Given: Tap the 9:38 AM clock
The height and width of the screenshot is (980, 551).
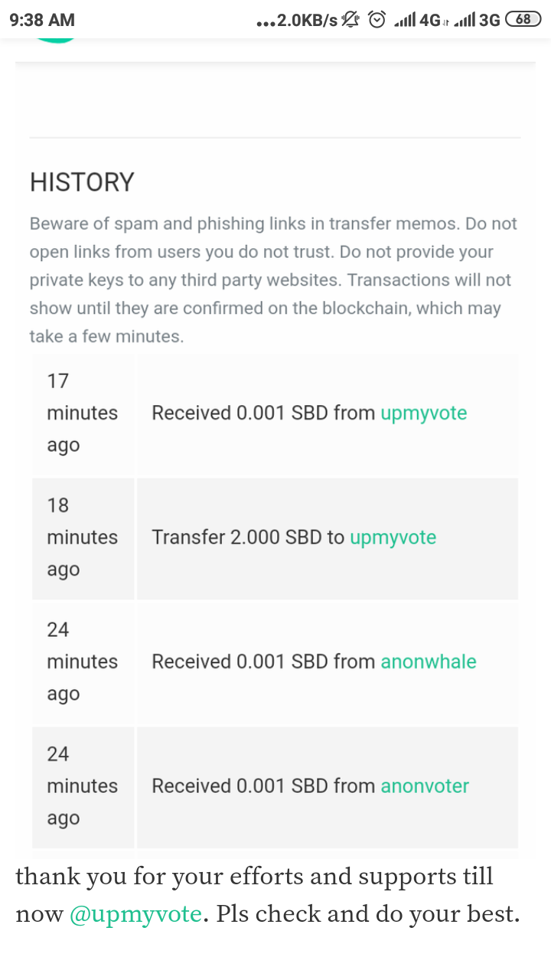Looking at the screenshot, I should (x=42, y=20).
